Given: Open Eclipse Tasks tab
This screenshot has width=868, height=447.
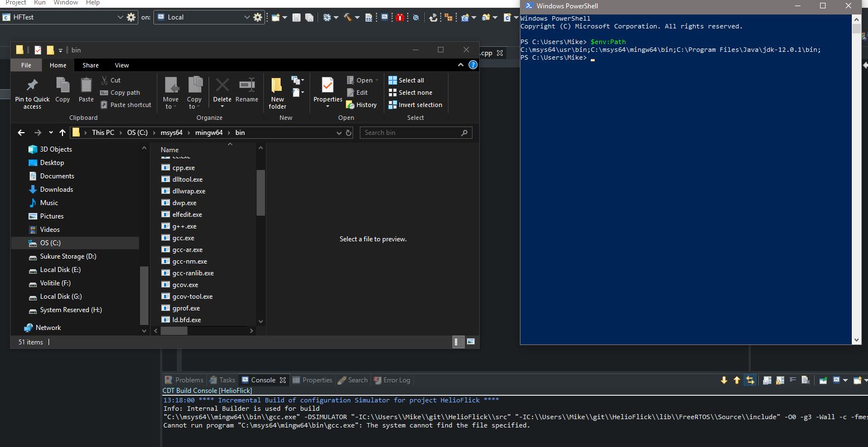Looking at the screenshot, I should tap(223, 380).
